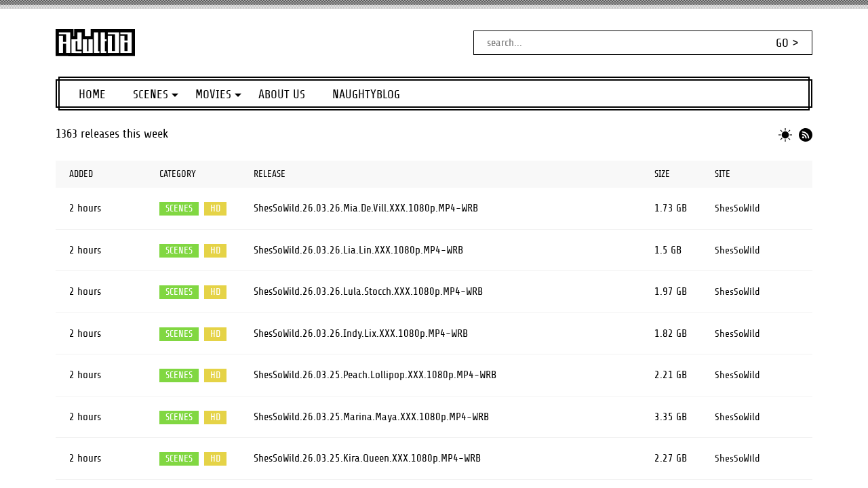Open the SCENES menu item
The image size is (868, 488).
(151, 94)
